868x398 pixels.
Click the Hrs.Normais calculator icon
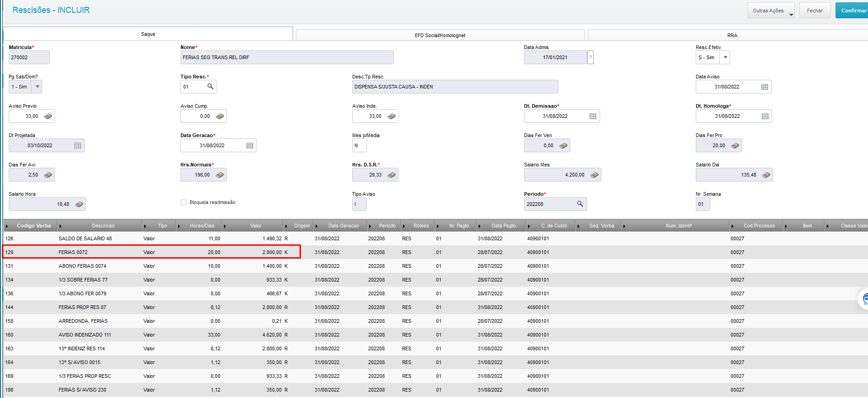click(220, 175)
